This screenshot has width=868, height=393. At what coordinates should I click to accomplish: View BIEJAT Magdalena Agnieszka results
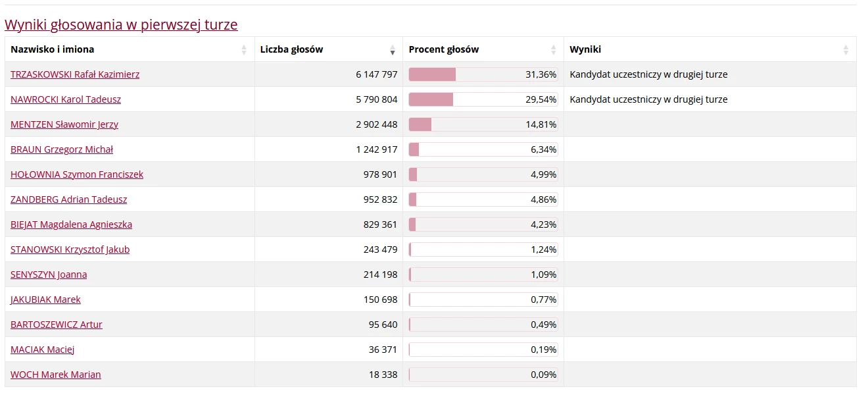pyautogui.click(x=71, y=224)
